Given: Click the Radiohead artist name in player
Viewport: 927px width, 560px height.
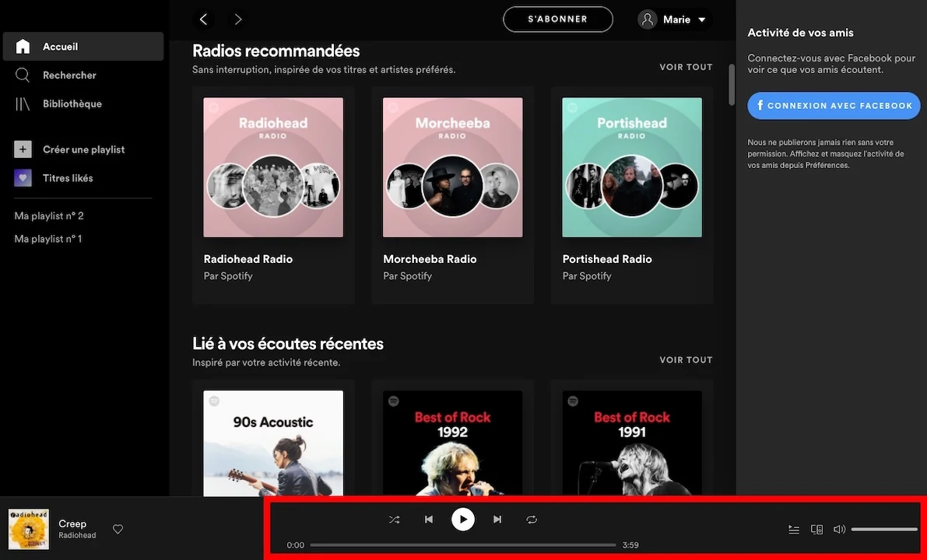Looking at the screenshot, I should tap(77, 535).
